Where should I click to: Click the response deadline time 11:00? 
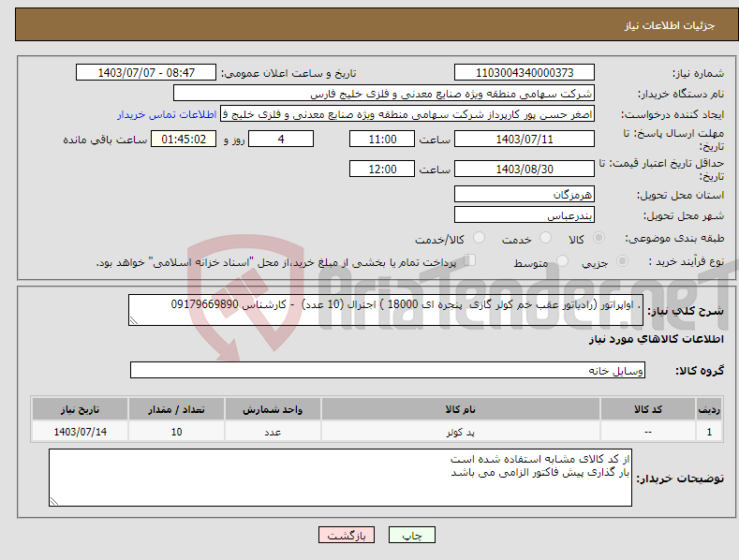[382, 139]
